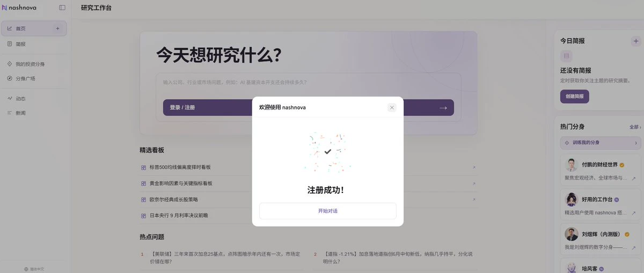Click the verified badge beside 刘煜辉（内测版）

[x=626, y=234]
